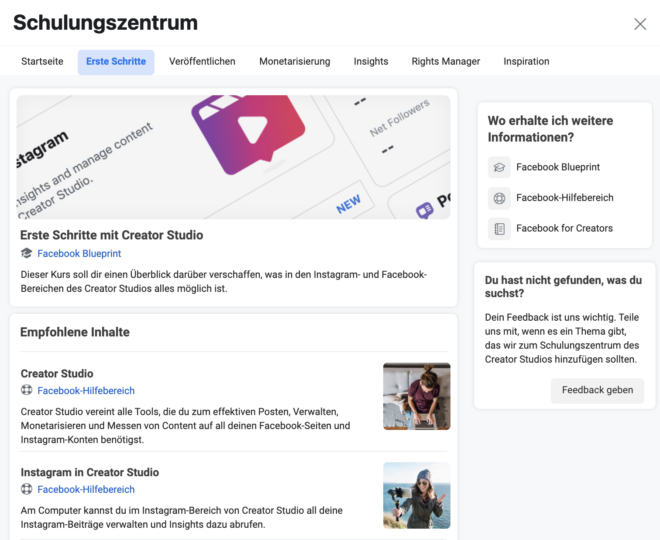Click the Creator Studio vereint alle Tools paragraph
This screenshot has width=660, height=540.
[x=185, y=426]
